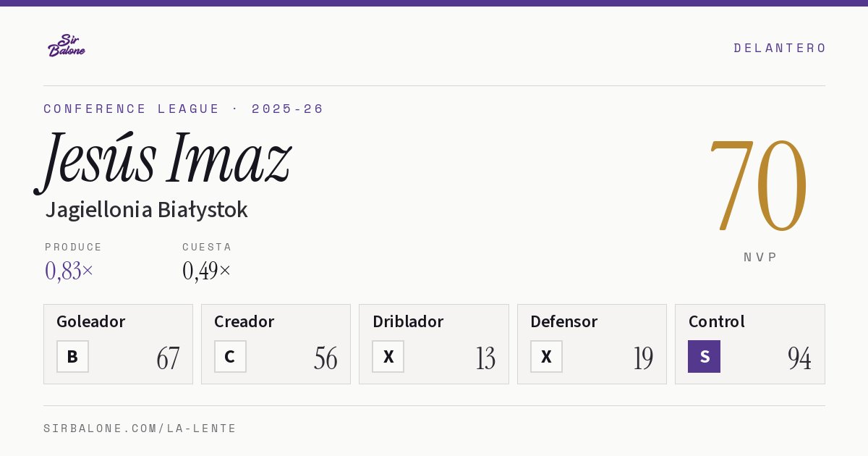Click the Conference League 2025-26 heading
Viewport: 868px width, 456px height.
pyautogui.click(x=184, y=109)
